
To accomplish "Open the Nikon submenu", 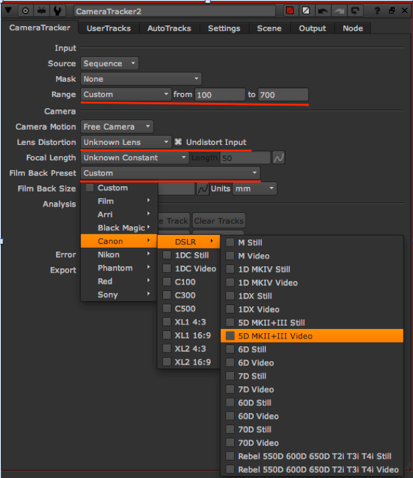I will 119,255.
